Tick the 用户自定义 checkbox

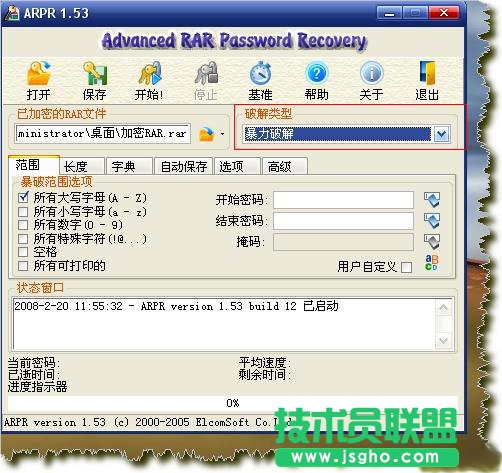(406, 267)
